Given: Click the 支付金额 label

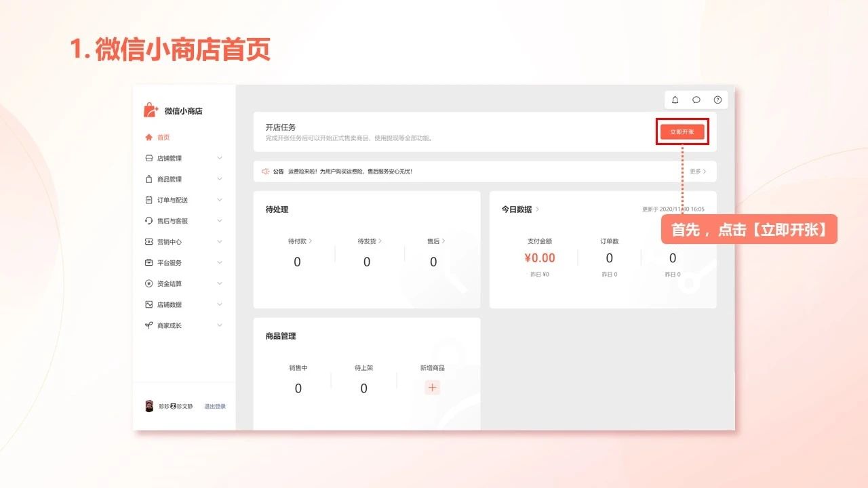Looking at the screenshot, I should click(540, 241).
